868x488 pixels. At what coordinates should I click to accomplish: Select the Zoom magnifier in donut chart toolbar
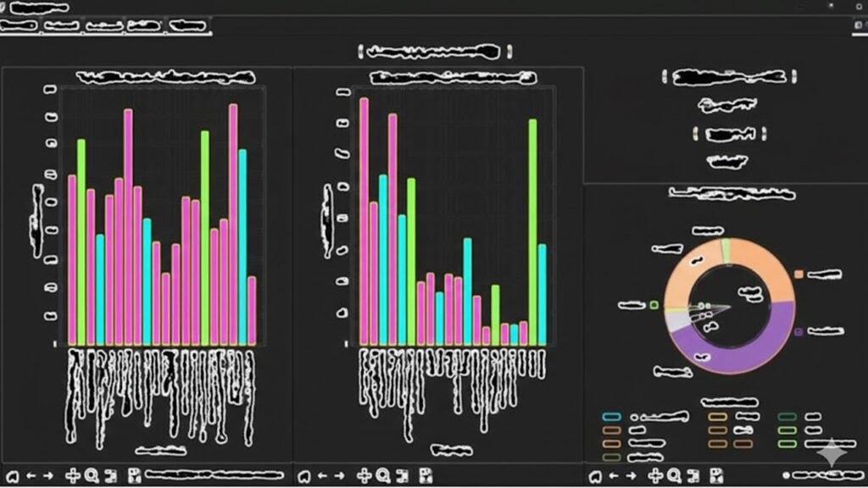point(675,476)
